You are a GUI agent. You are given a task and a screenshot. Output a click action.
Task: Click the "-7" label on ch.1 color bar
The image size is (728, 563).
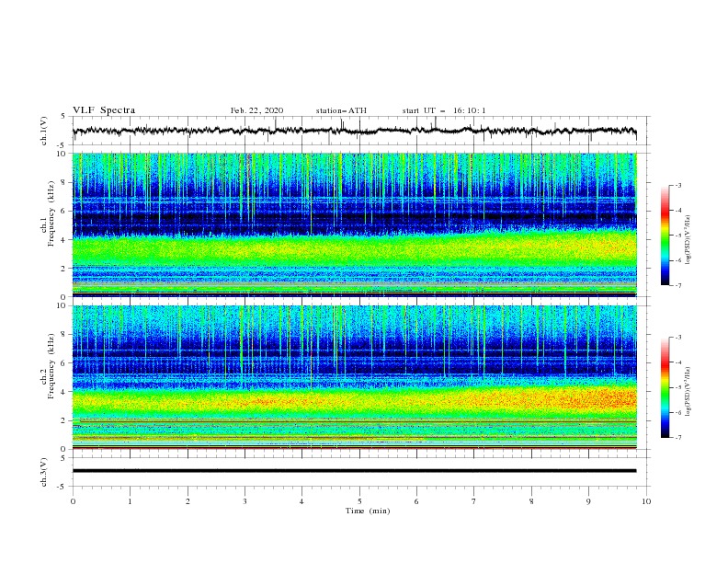pos(677,285)
